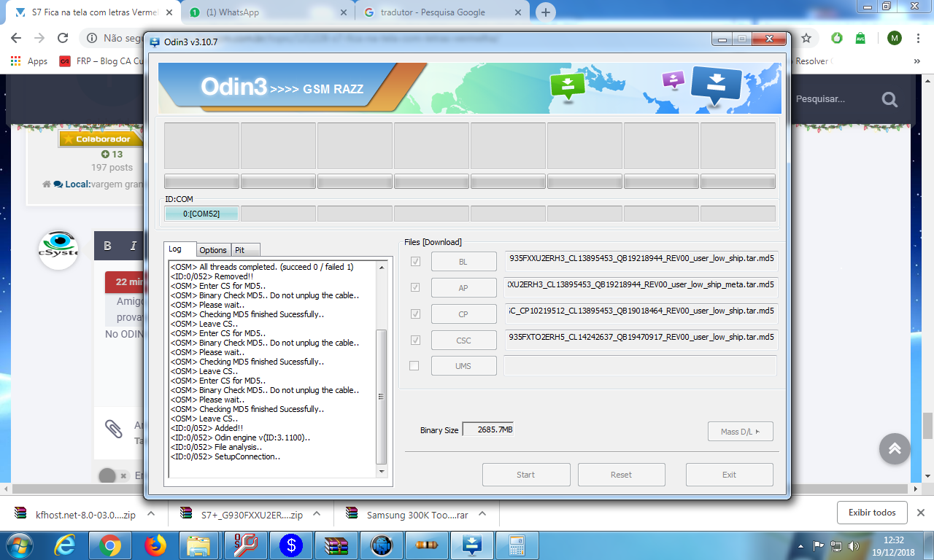
Task: Click the BL file button in Odin3
Action: (x=463, y=262)
